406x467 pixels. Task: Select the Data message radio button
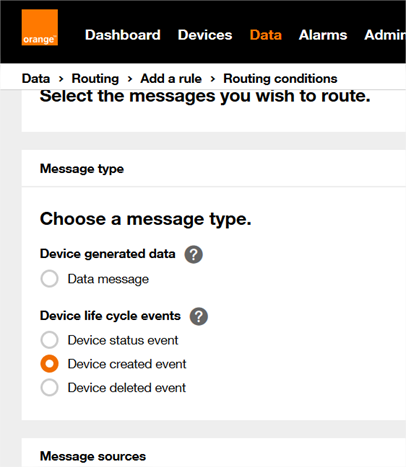49,279
